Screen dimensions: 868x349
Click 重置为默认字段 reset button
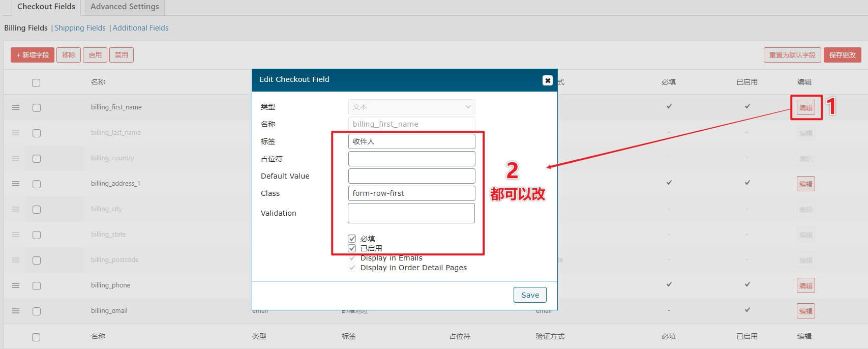(792, 55)
